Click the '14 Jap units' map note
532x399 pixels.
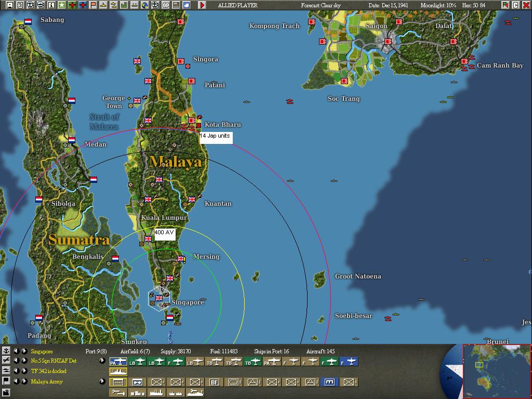click(216, 138)
